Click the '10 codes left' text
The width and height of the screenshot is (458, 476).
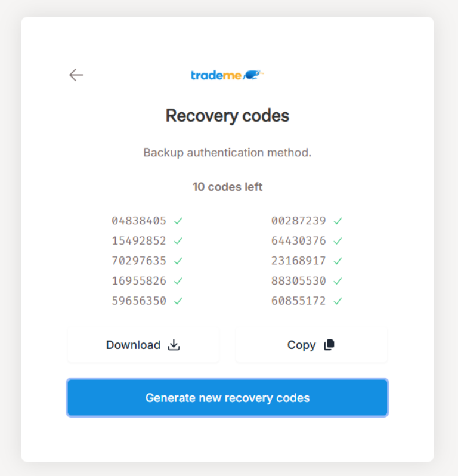(227, 187)
